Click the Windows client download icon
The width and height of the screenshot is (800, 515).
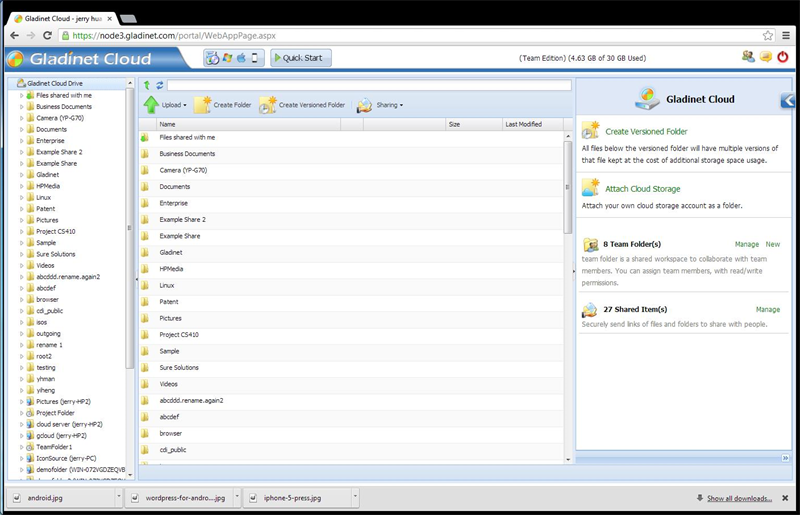(x=227, y=58)
